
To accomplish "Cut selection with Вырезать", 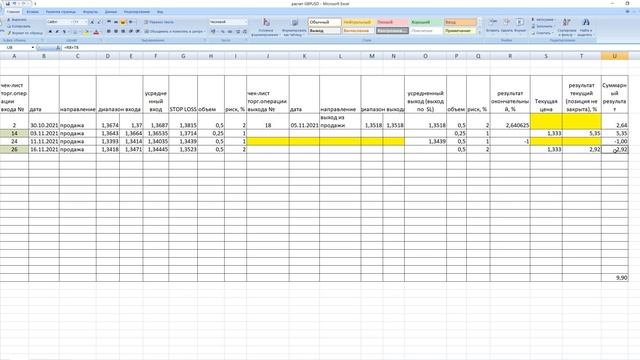I will tap(17, 20).
